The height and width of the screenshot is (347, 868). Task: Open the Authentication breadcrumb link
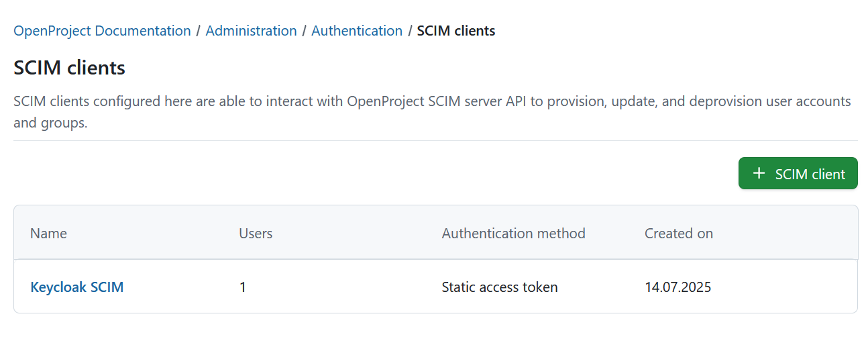pos(357,31)
